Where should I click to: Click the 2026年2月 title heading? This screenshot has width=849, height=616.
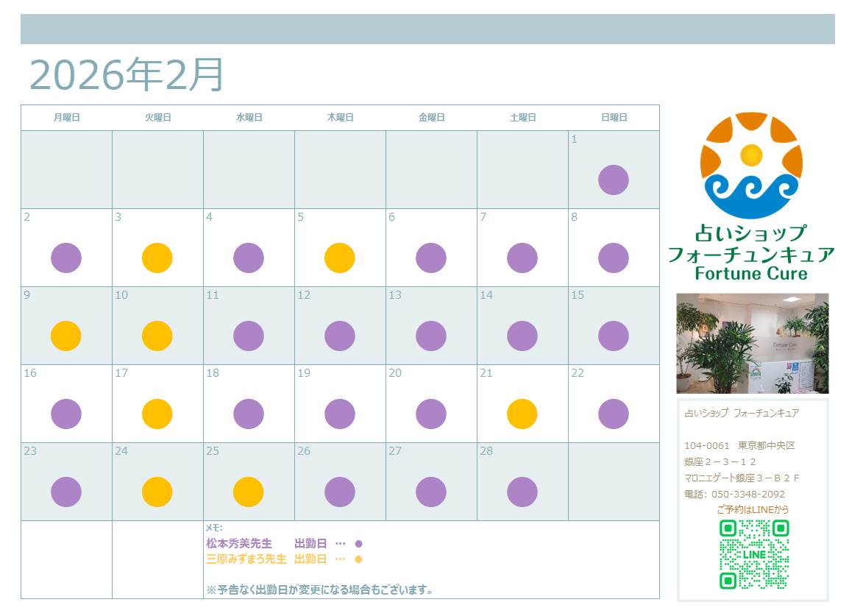click(127, 74)
